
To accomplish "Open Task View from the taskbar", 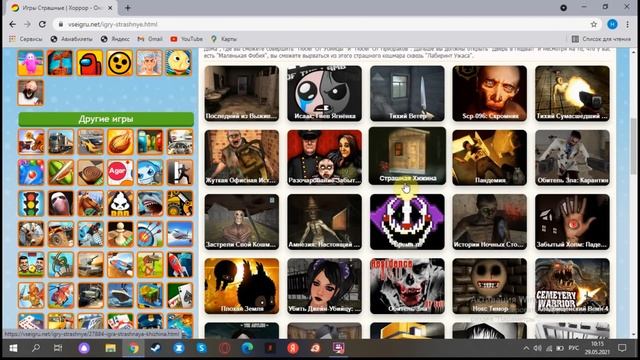I will click(58, 348).
